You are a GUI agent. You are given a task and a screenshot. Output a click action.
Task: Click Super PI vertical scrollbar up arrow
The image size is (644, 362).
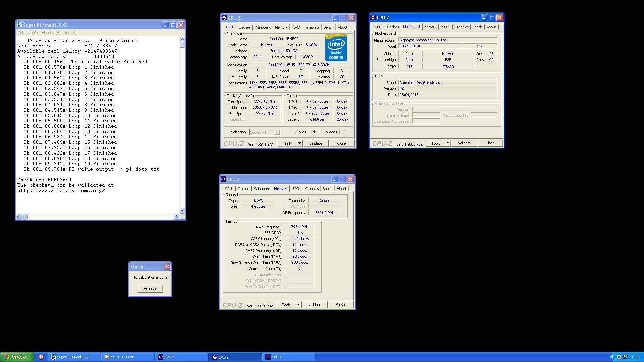pyautogui.click(x=182, y=39)
